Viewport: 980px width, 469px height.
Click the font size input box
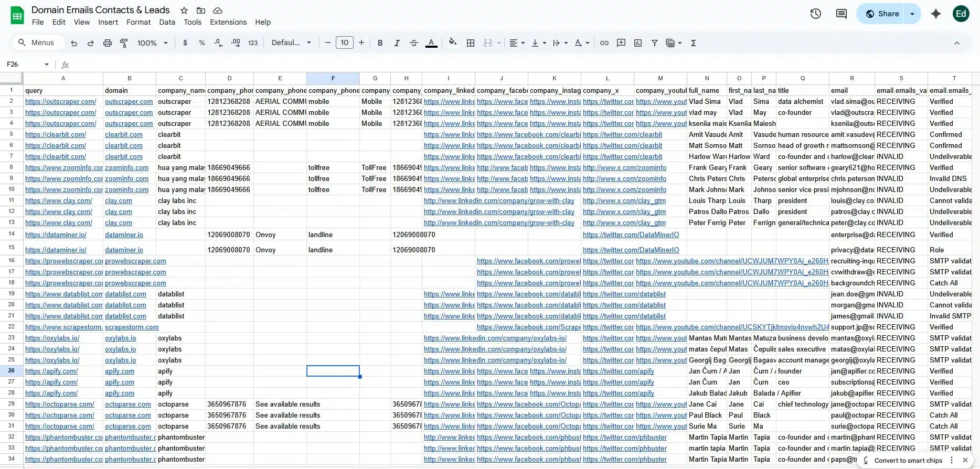(x=345, y=43)
